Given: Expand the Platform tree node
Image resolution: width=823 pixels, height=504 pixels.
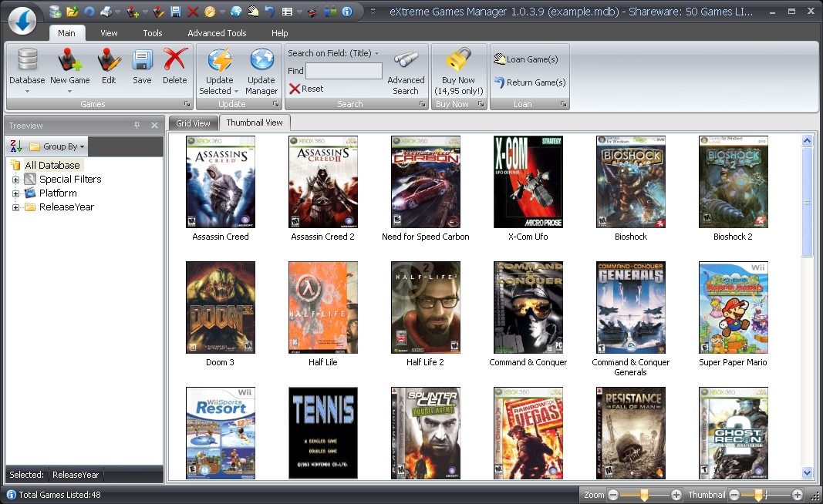Looking at the screenshot, I should (15, 193).
